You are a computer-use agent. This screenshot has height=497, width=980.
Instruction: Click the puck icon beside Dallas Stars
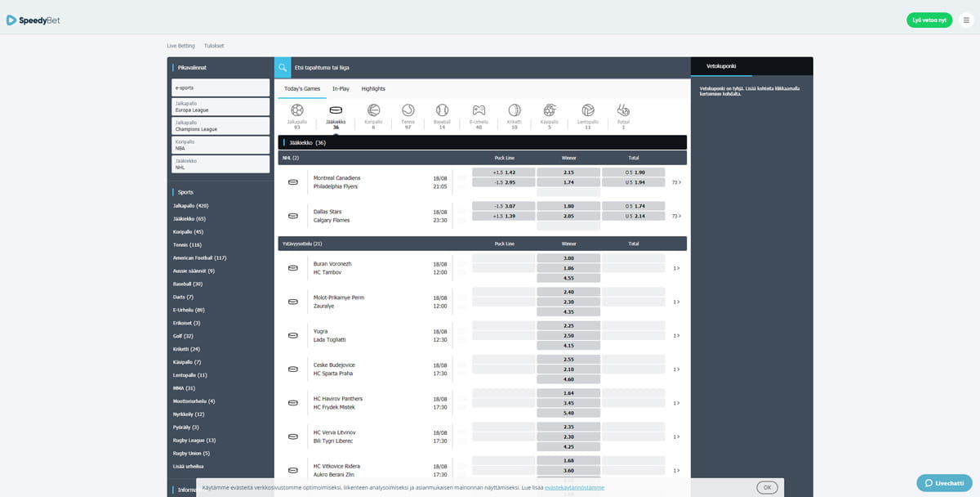point(293,216)
